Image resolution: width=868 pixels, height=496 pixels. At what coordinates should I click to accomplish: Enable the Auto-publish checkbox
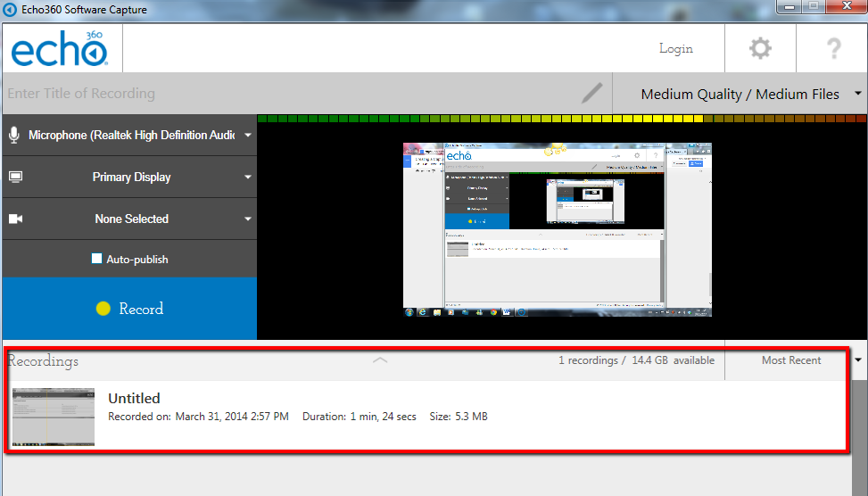(97, 259)
